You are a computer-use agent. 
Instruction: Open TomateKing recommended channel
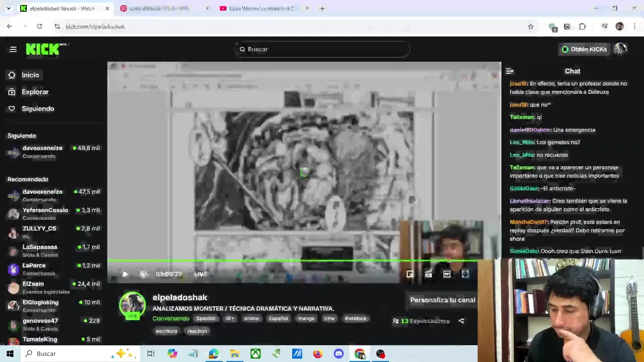coord(53,340)
